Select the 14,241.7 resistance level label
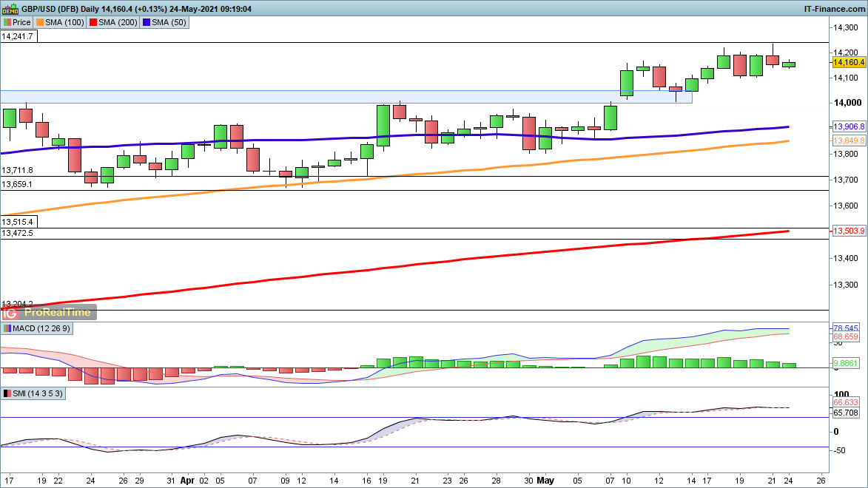This screenshot has height=488, width=868. coord(18,36)
